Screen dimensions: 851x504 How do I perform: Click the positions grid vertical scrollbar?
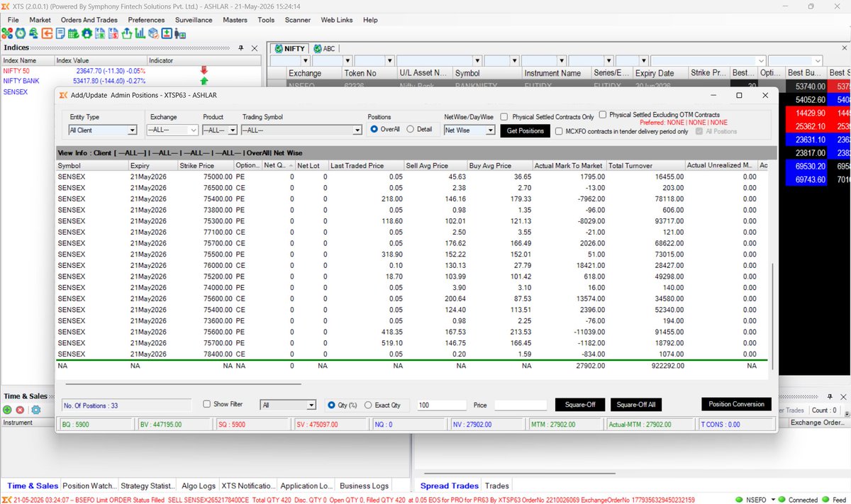click(773, 315)
